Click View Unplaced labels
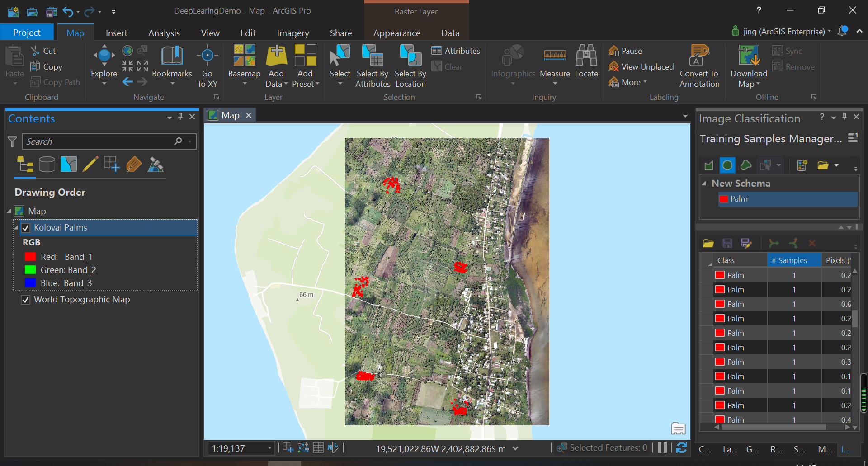This screenshot has width=868, height=466. click(x=641, y=67)
